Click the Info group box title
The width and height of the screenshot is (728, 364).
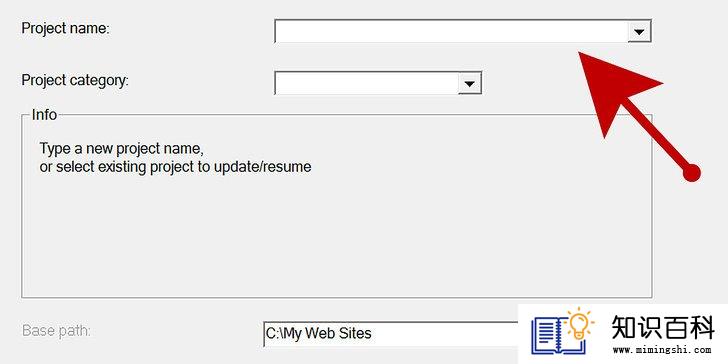[44, 114]
